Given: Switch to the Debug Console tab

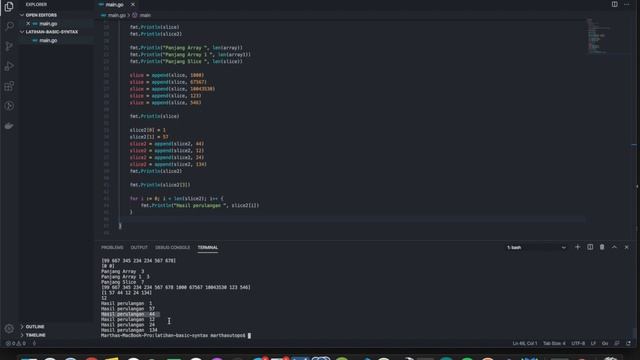Looking at the screenshot, I should [172, 247].
